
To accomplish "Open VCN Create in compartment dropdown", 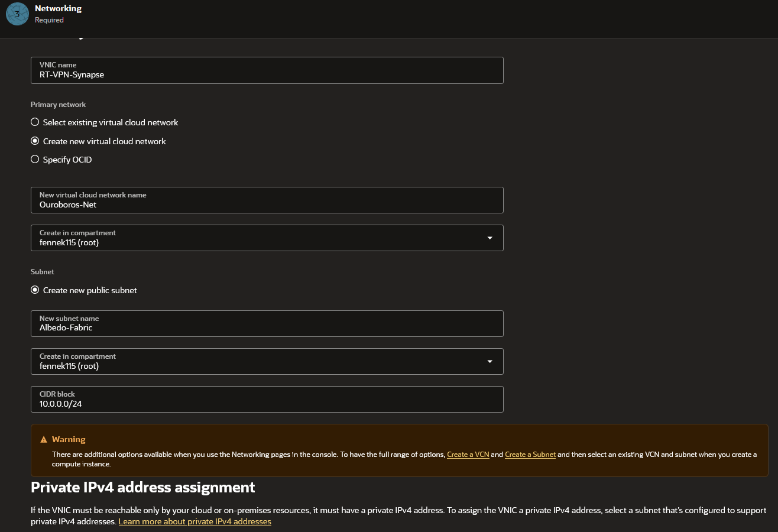I will click(267, 238).
